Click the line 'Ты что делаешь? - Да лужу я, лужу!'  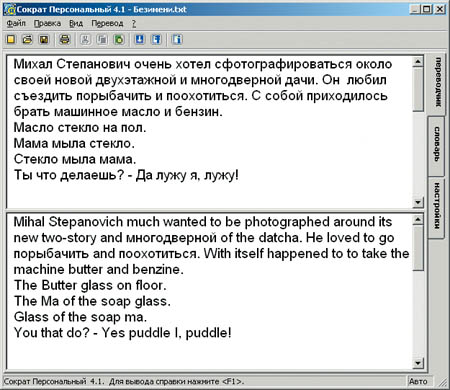point(126,175)
